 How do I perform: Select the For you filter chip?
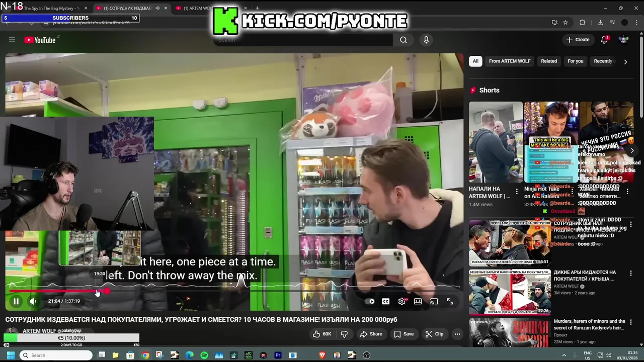click(x=576, y=61)
